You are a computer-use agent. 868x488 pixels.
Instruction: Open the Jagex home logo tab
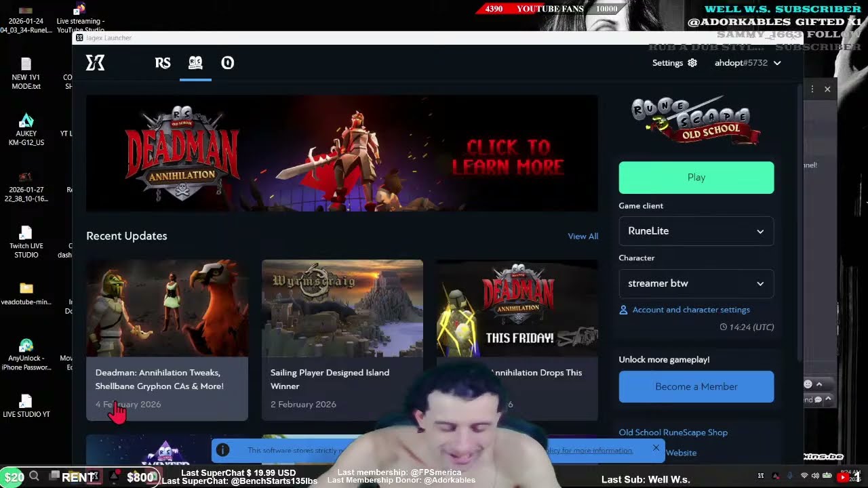tap(95, 63)
